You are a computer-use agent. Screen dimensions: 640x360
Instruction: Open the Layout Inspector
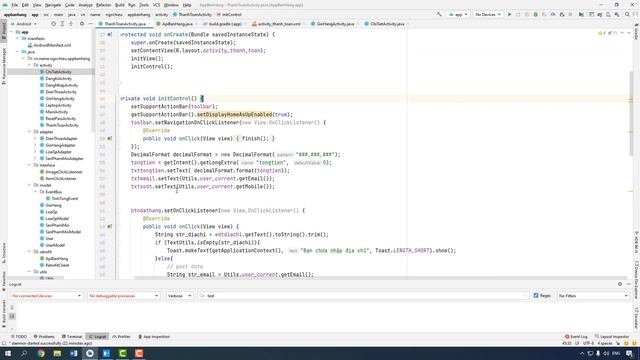tap(612, 337)
